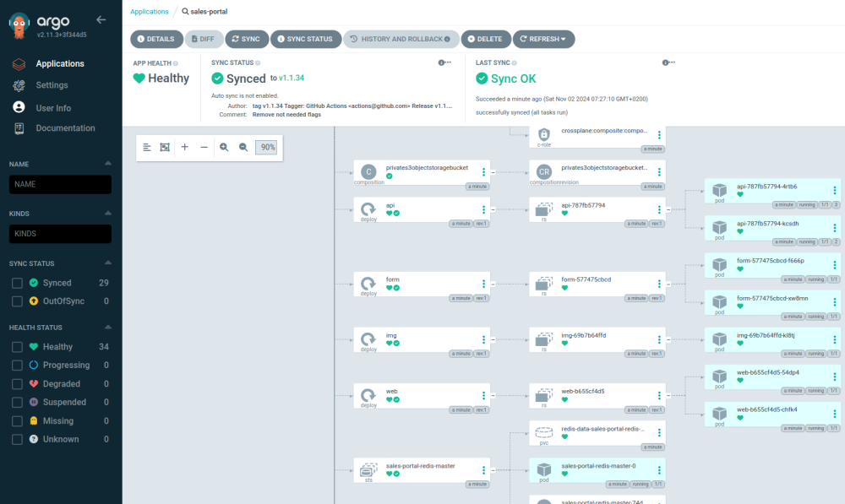Screen dimensions: 845x504
Task: Collapse the HEALTH STATUS filter section
Action: [x=108, y=327]
